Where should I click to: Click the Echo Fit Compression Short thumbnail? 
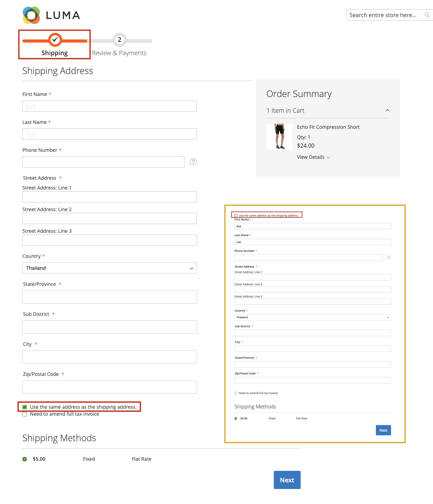279,136
